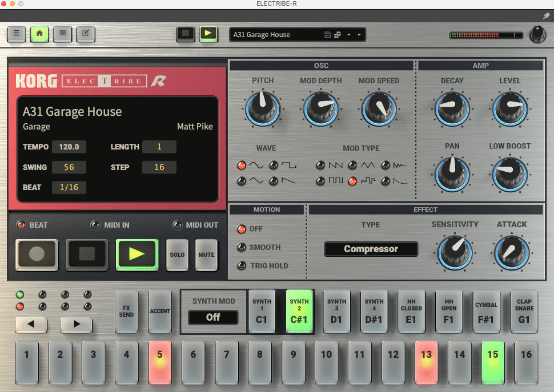
Task: Open the hamburger menu in the toolbar
Action: coord(16,34)
